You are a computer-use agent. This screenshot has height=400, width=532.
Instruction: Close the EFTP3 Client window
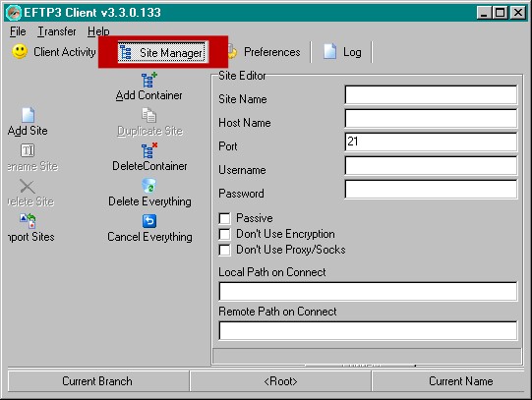[518, 13]
